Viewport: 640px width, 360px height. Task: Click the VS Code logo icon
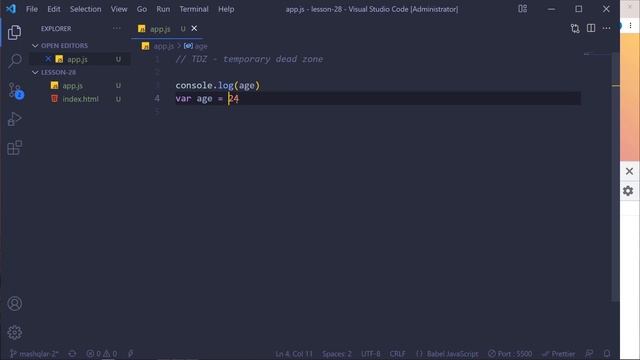(11, 9)
